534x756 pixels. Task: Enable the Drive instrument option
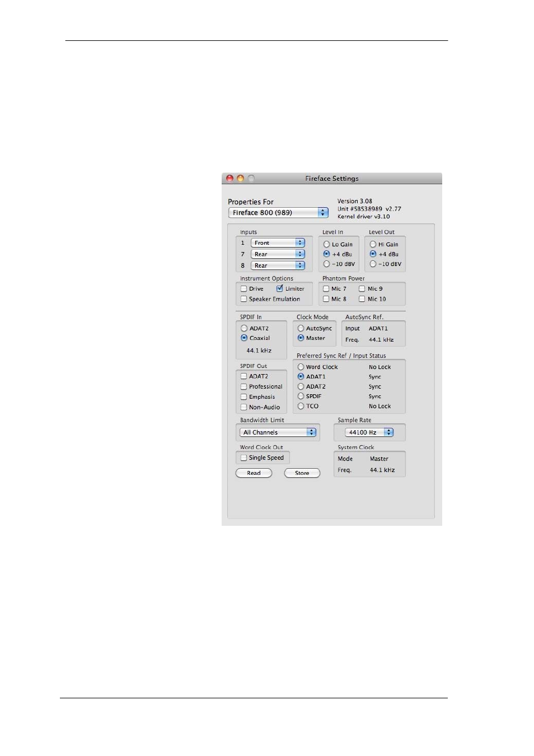pyautogui.click(x=243, y=289)
